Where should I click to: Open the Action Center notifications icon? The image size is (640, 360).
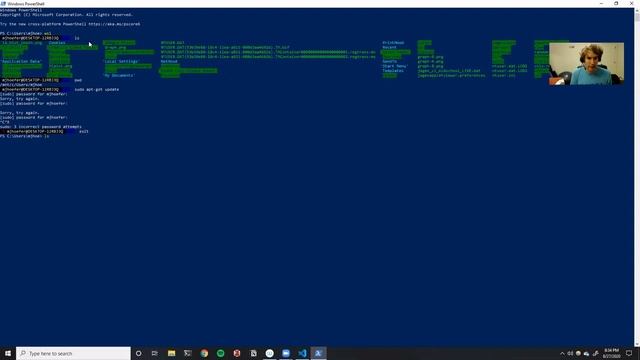pyautogui.click(x=629, y=353)
